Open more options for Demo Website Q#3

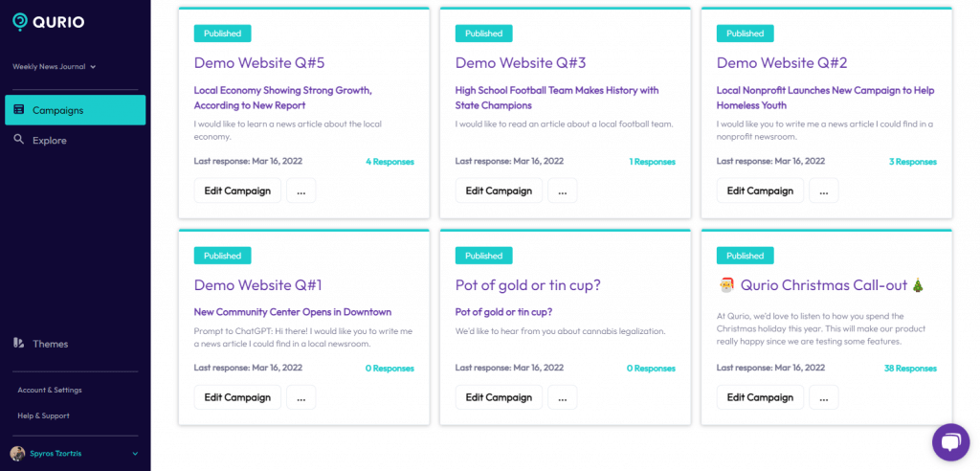tap(563, 191)
